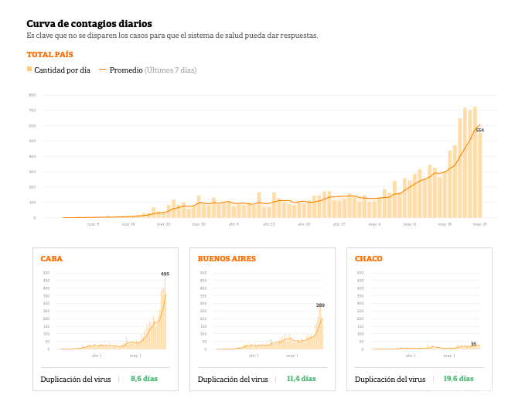Click the orange 'Promedio' legend line marker

[102, 70]
